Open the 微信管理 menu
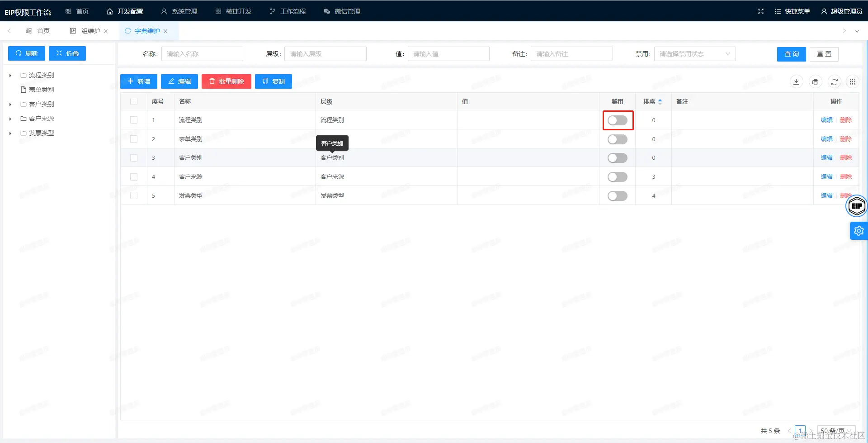The height and width of the screenshot is (443, 868). (342, 11)
